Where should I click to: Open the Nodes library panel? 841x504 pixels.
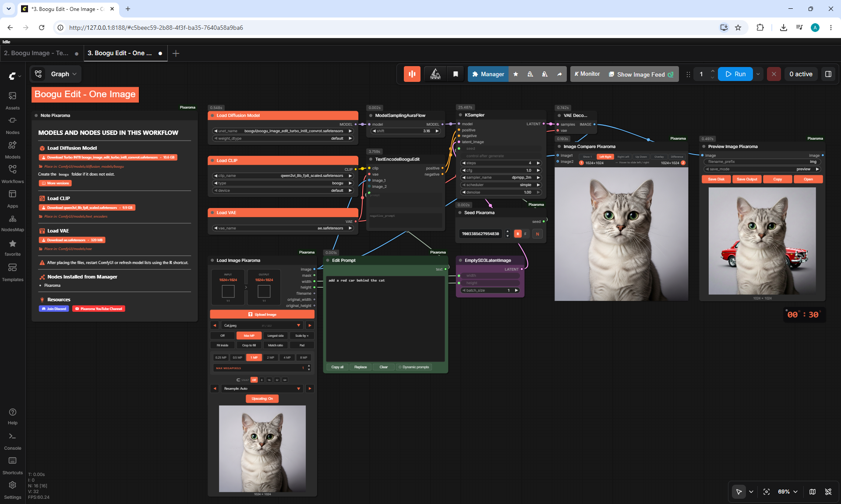12,125
